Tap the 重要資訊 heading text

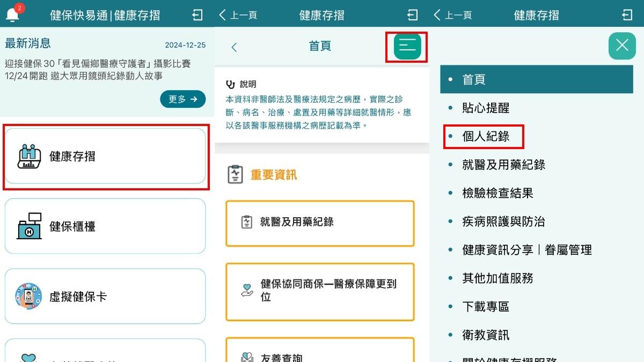click(x=274, y=175)
